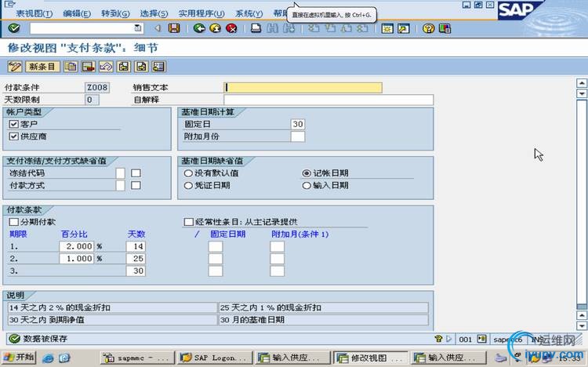Image resolution: width=588 pixels, height=367 pixels.
Task: Click status bar system info icon next to 001
Action: [481, 339]
